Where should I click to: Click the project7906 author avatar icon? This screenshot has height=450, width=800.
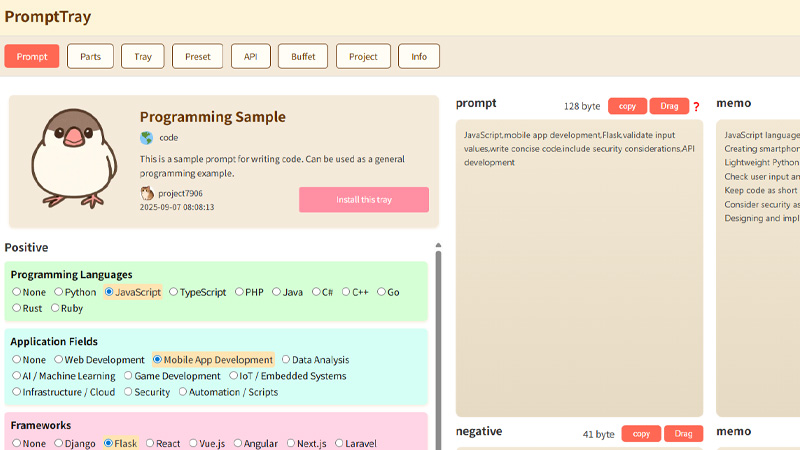(x=147, y=193)
